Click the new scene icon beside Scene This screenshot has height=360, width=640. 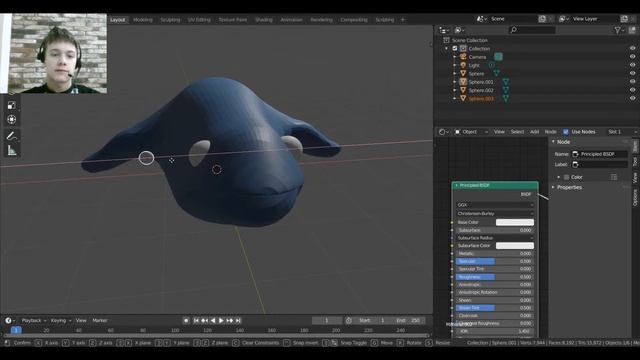(542, 19)
